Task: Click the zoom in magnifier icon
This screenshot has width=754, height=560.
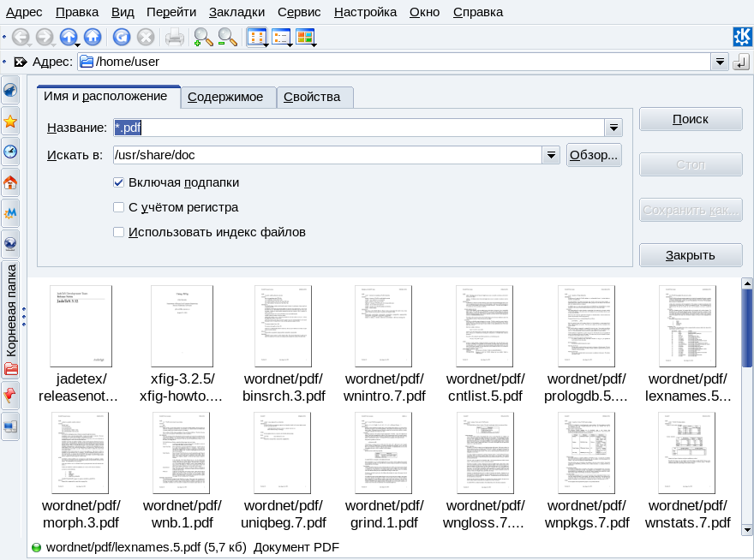Action: point(203,37)
